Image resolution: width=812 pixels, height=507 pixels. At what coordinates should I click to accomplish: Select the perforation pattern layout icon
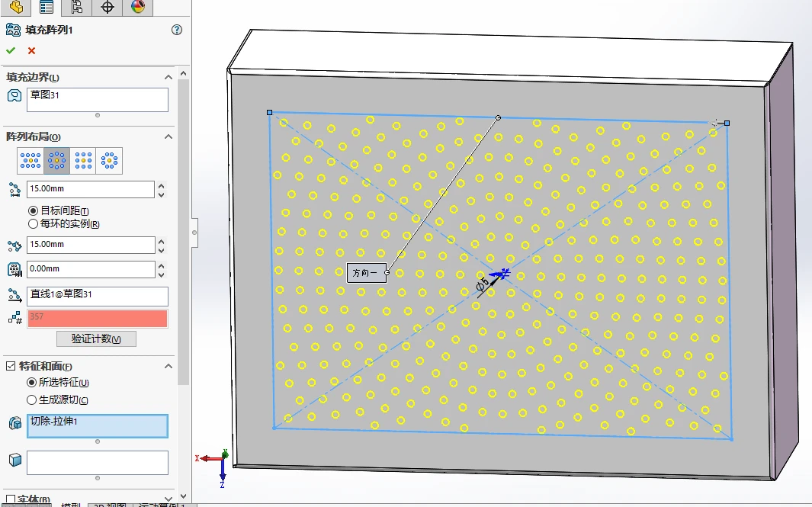coord(30,161)
